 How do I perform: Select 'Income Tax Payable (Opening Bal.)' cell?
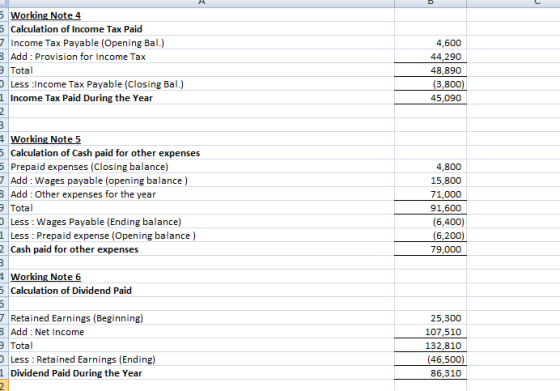pyautogui.click(x=201, y=43)
